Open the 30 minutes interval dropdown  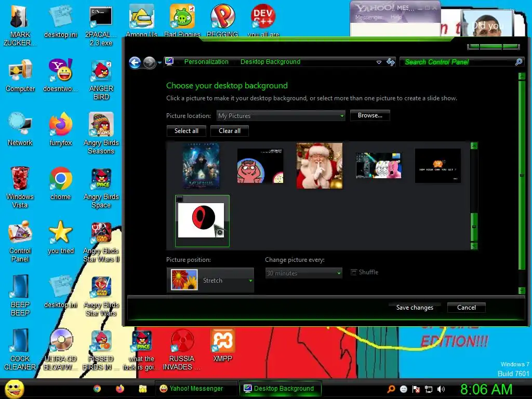(303, 273)
